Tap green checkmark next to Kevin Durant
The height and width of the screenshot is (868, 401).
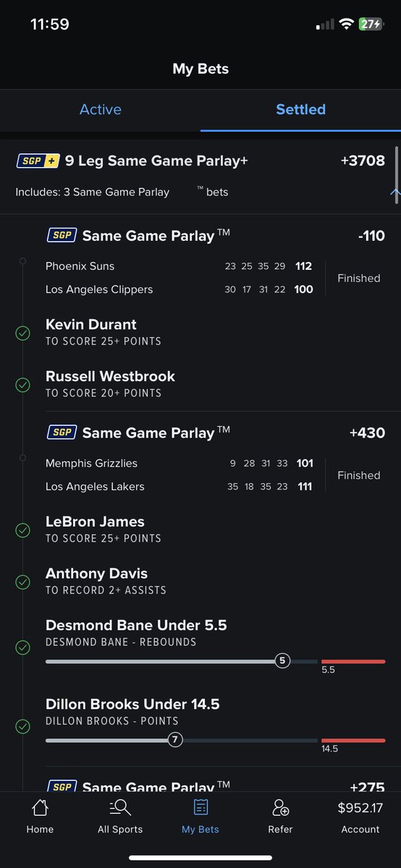[x=22, y=333]
